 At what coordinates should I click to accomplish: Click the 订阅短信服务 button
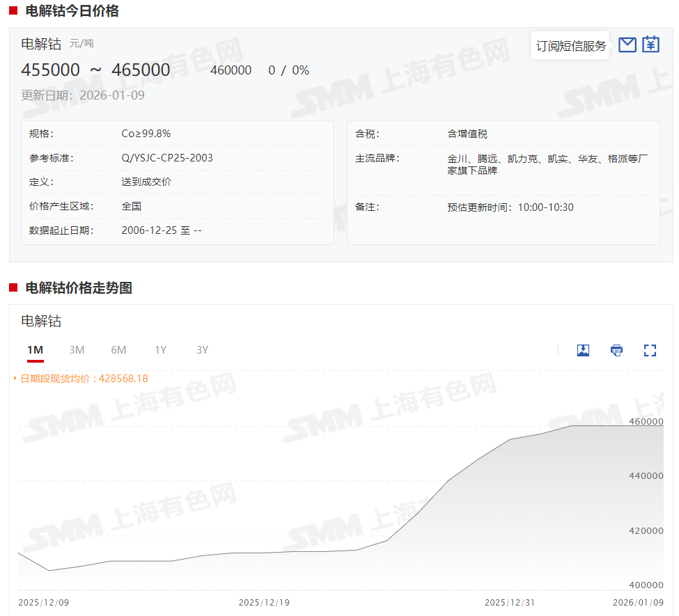pyautogui.click(x=570, y=46)
